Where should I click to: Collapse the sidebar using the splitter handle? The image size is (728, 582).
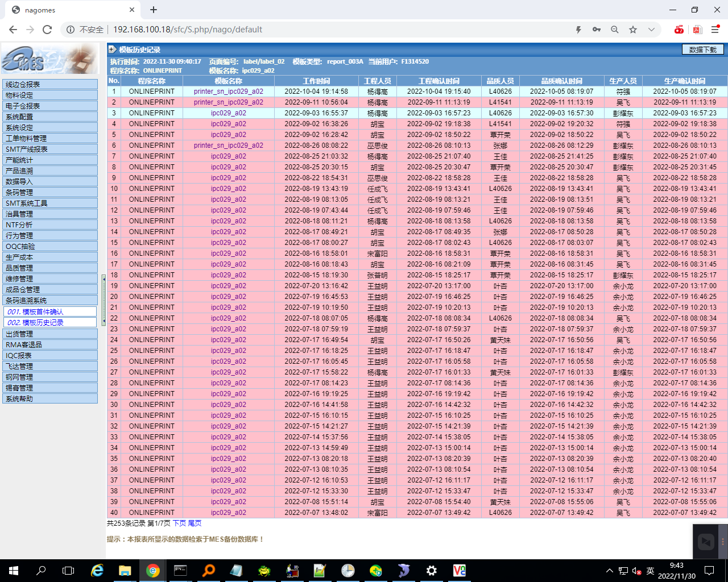pos(104,300)
